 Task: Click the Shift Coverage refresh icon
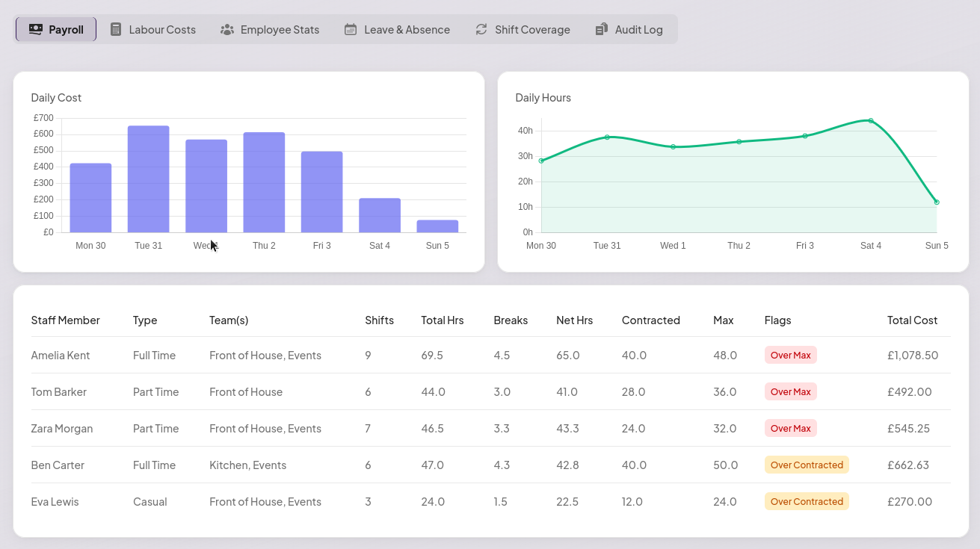[x=481, y=29]
